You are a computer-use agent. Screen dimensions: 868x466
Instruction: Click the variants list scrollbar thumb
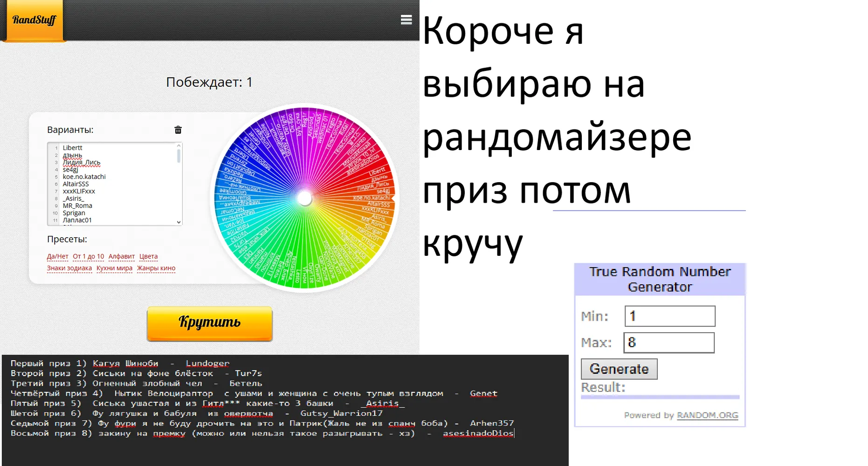click(179, 156)
